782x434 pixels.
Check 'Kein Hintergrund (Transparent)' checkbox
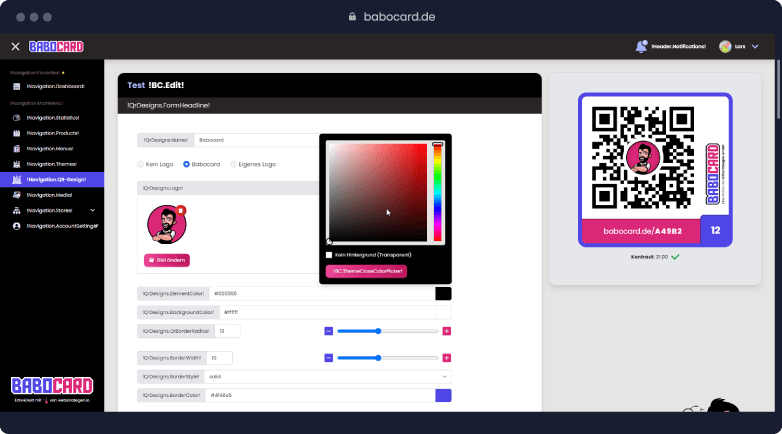329,255
